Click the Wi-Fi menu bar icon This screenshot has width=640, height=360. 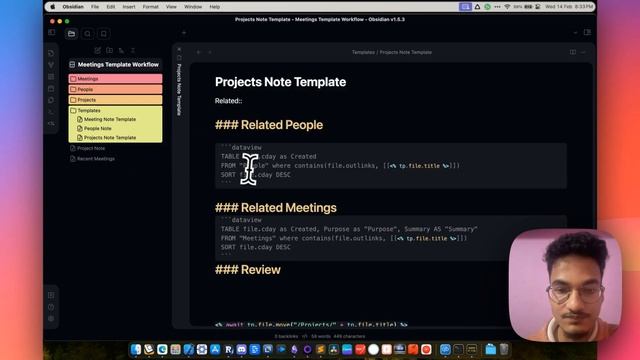point(507,7)
